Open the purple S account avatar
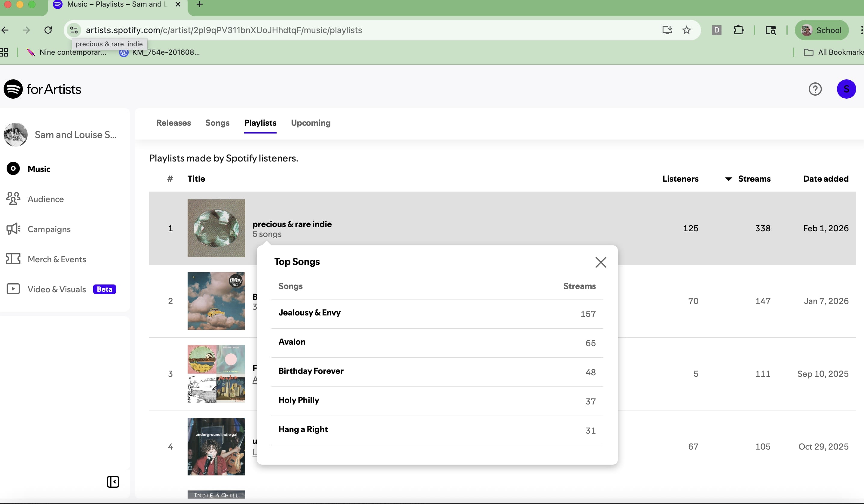Screen dimensions: 864x504 [846, 89]
